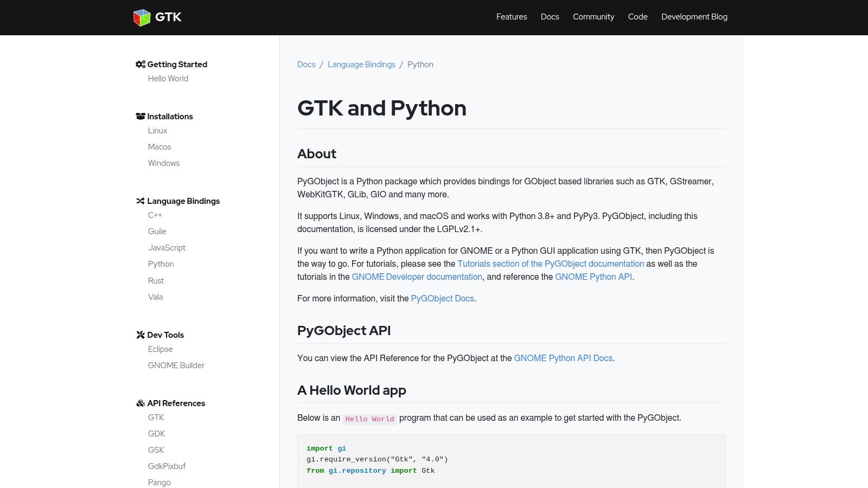Click the Language Bindings shuffle icon
This screenshot has width=868, height=488.
tap(141, 201)
